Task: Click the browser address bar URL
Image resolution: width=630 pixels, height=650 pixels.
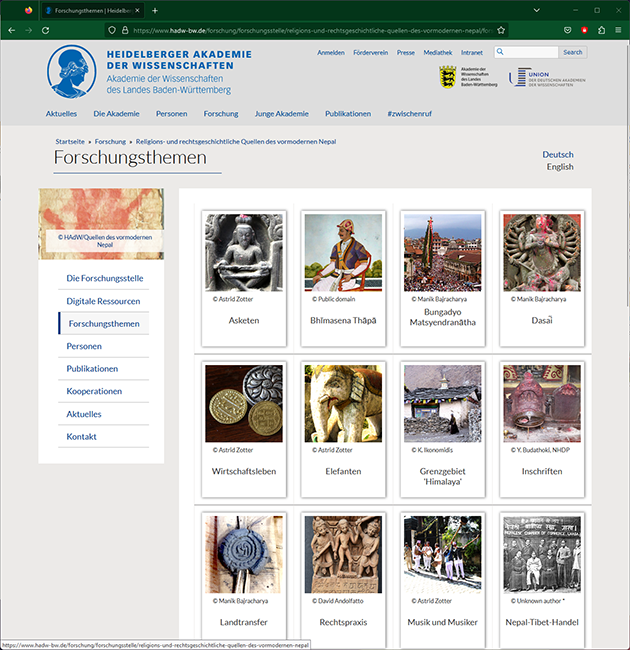Action: tap(313, 30)
